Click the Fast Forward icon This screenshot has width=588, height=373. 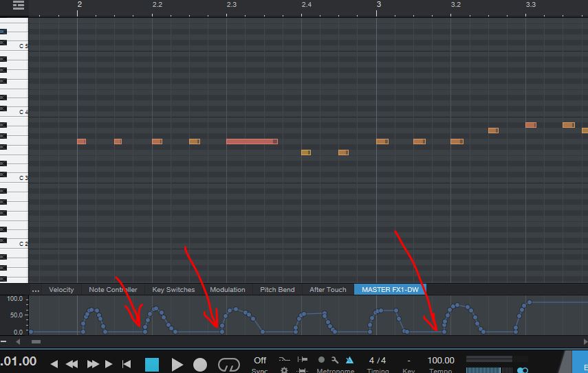click(x=93, y=364)
